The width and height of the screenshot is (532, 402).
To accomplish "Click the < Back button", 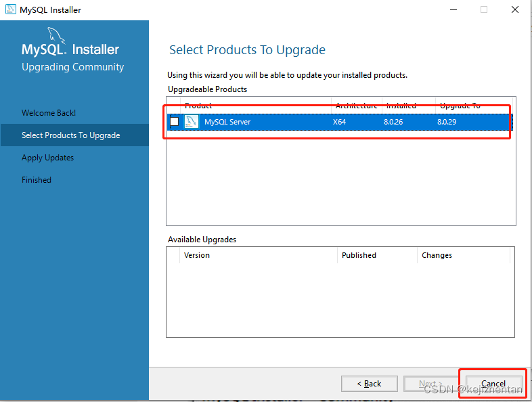I will tap(369, 384).
